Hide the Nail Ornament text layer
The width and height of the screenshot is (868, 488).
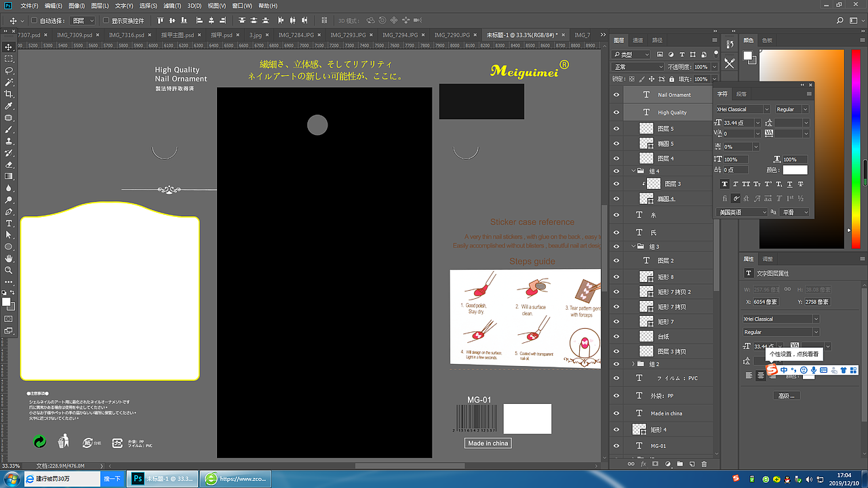pyautogui.click(x=616, y=95)
